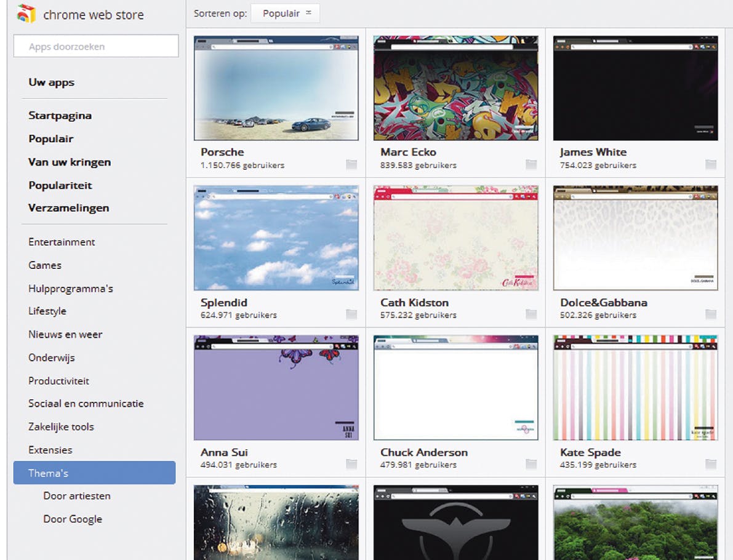Image resolution: width=733 pixels, height=560 pixels.
Task: Open the Chuck Anderson theme thumbnail
Action: (x=456, y=388)
